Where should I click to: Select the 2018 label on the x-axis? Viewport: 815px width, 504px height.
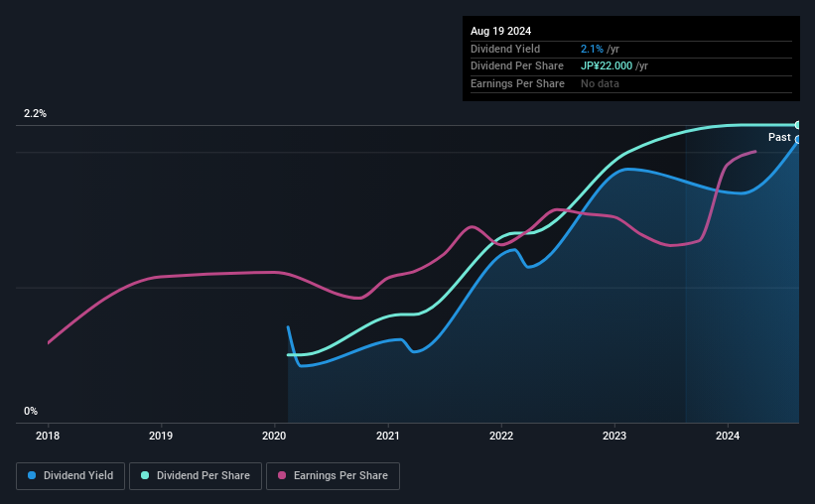point(48,436)
